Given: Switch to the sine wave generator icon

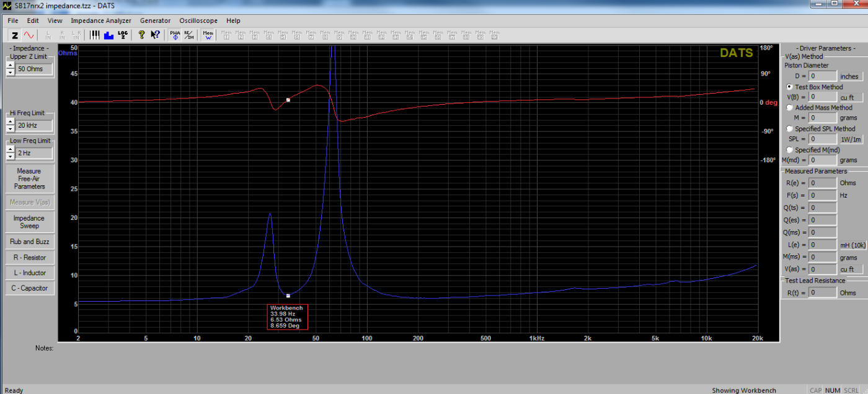Looking at the screenshot, I should 29,35.
